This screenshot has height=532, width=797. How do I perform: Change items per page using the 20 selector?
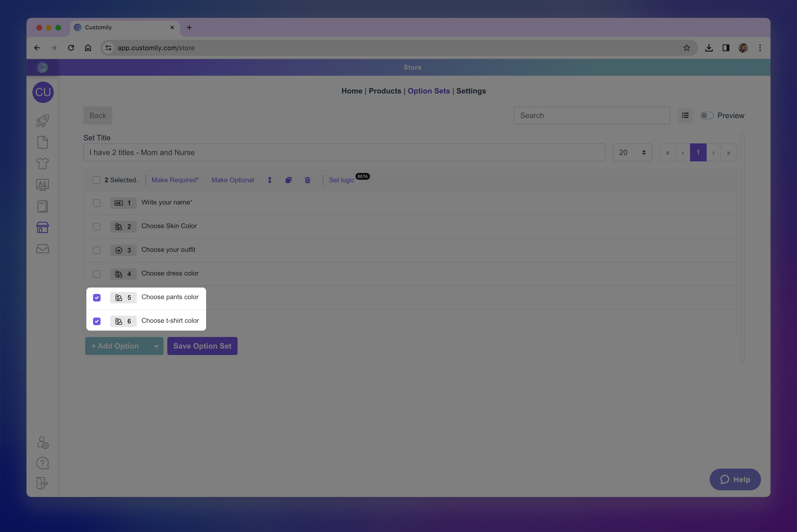[x=632, y=152]
